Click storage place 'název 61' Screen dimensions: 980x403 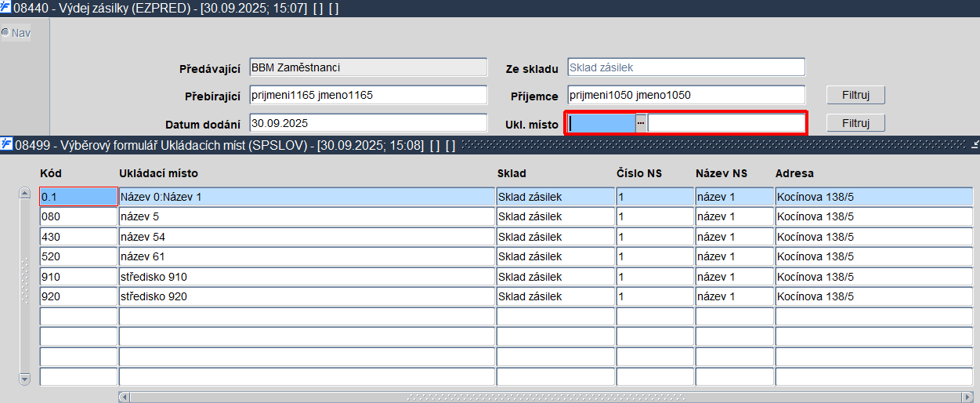click(x=306, y=256)
